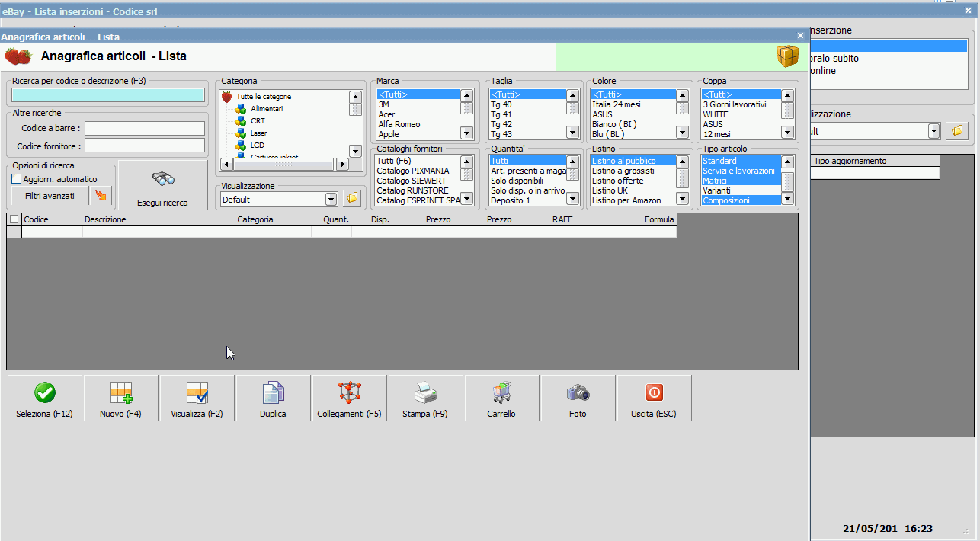This screenshot has width=980, height=541.
Task: Click the Coppa list down arrow
Action: (x=788, y=133)
